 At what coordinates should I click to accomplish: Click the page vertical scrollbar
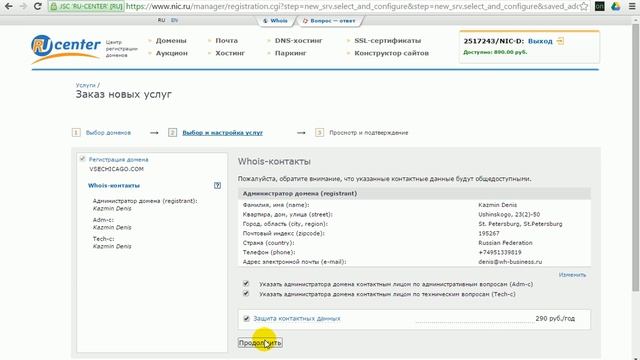pyautogui.click(x=636, y=157)
